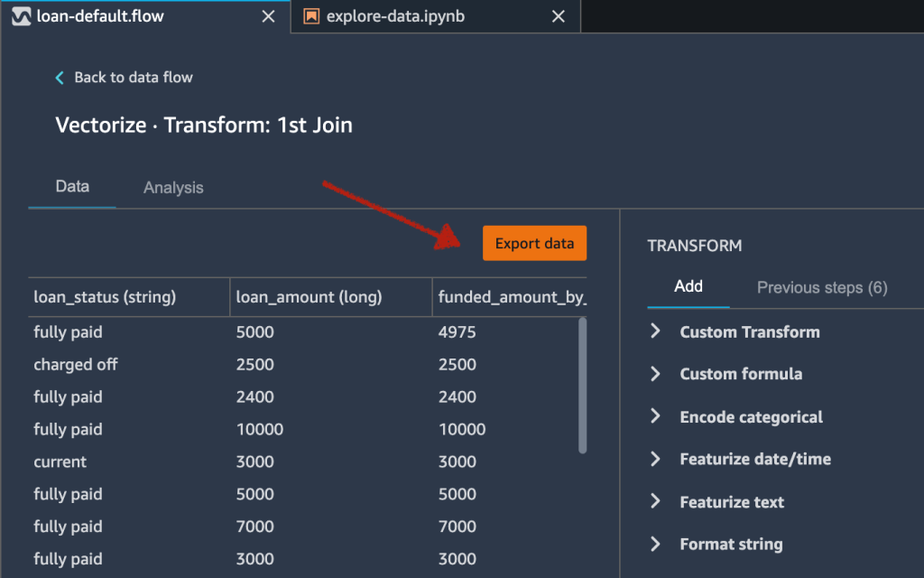
Task: Click the loan_amount (long) column header
Action: pyautogui.click(x=307, y=297)
